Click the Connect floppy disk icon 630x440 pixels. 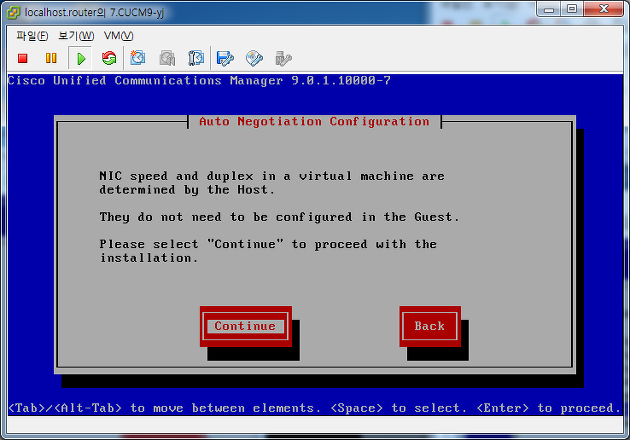pos(225,59)
